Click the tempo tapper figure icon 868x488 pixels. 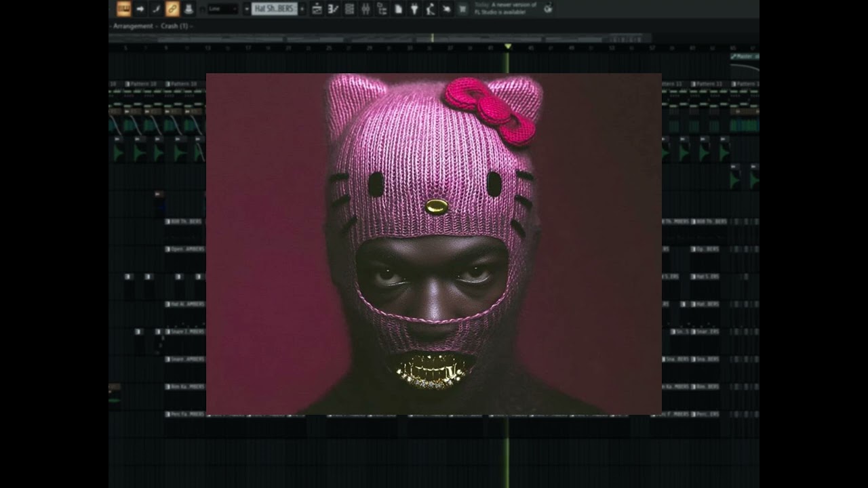[x=431, y=9]
